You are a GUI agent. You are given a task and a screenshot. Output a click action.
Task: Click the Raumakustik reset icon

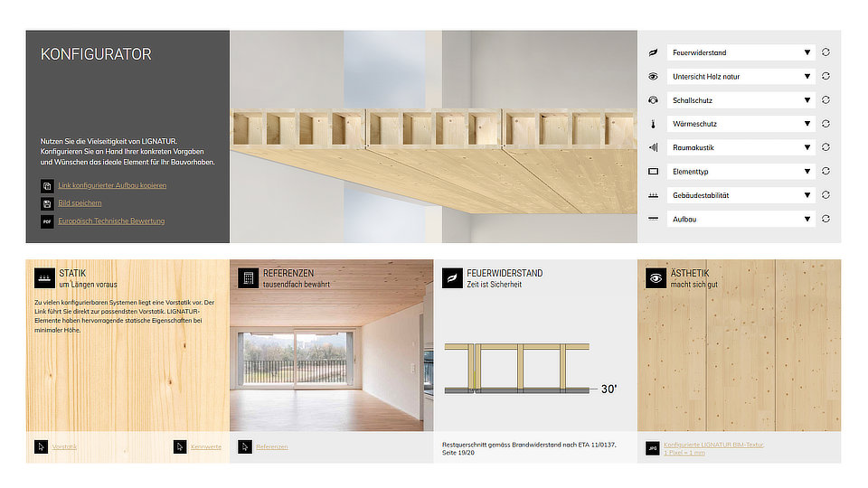826,147
